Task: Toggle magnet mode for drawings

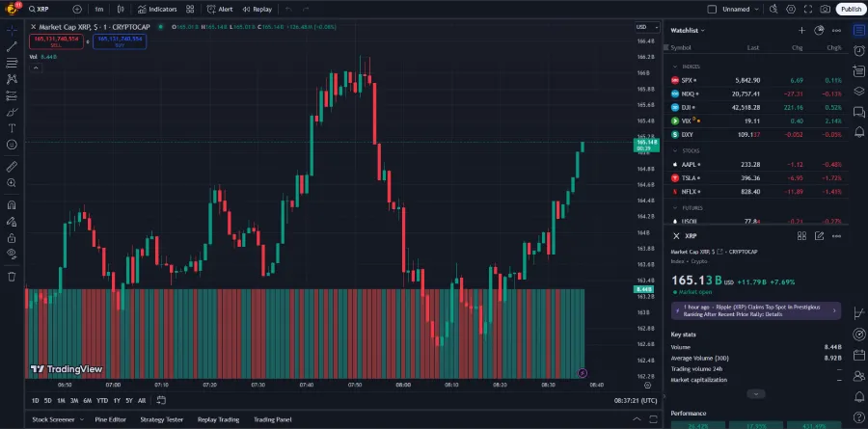Action: [12, 204]
